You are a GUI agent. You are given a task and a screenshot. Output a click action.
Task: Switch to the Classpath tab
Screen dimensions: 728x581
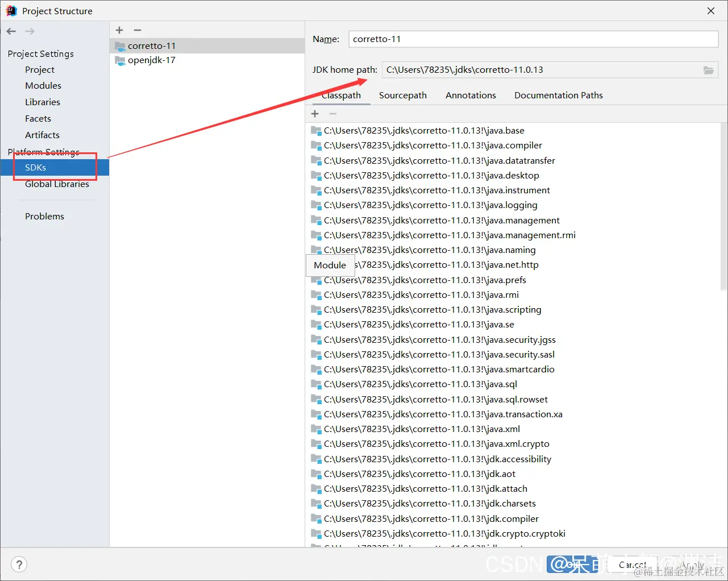pos(341,96)
